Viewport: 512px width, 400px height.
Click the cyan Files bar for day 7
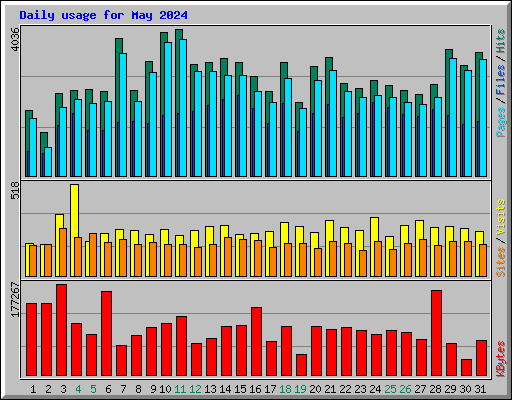[123, 115]
